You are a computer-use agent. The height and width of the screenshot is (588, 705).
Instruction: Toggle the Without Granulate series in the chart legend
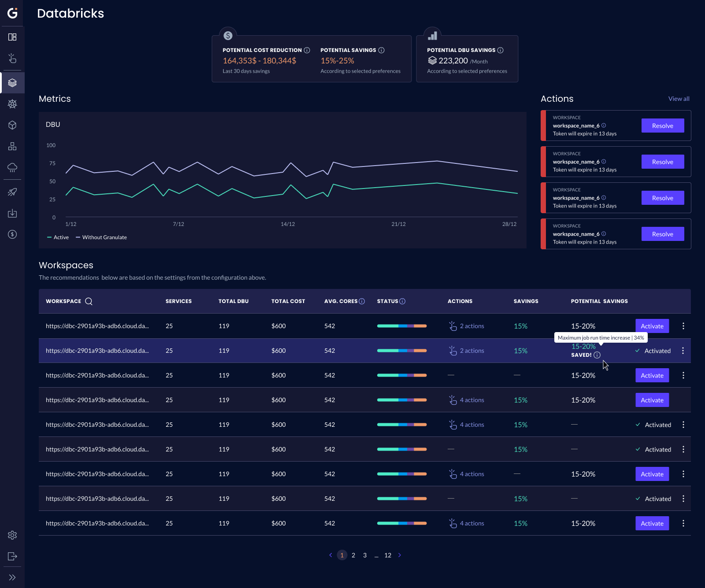[x=101, y=237]
